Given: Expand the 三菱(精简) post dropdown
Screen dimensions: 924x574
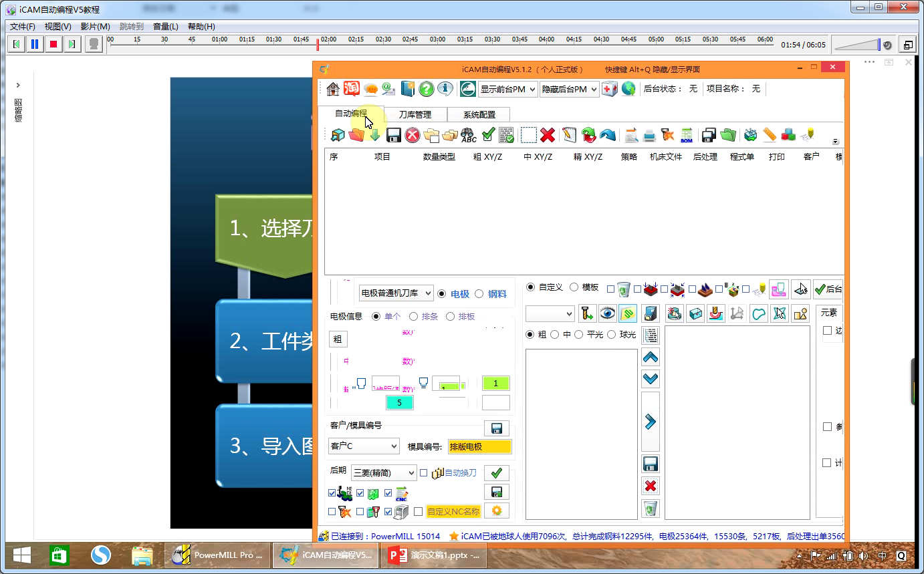Looking at the screenshot, I should [384, 472].
